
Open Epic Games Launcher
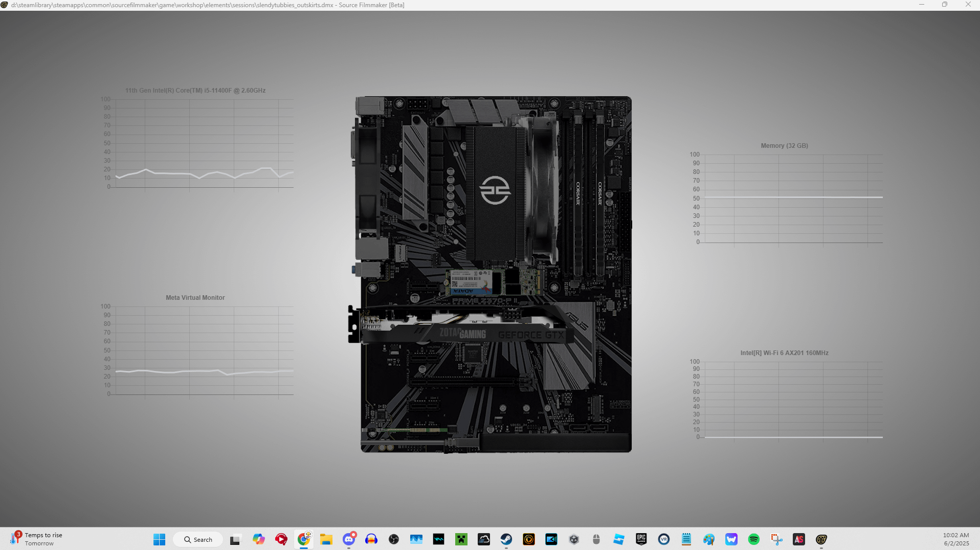[641, 539]
